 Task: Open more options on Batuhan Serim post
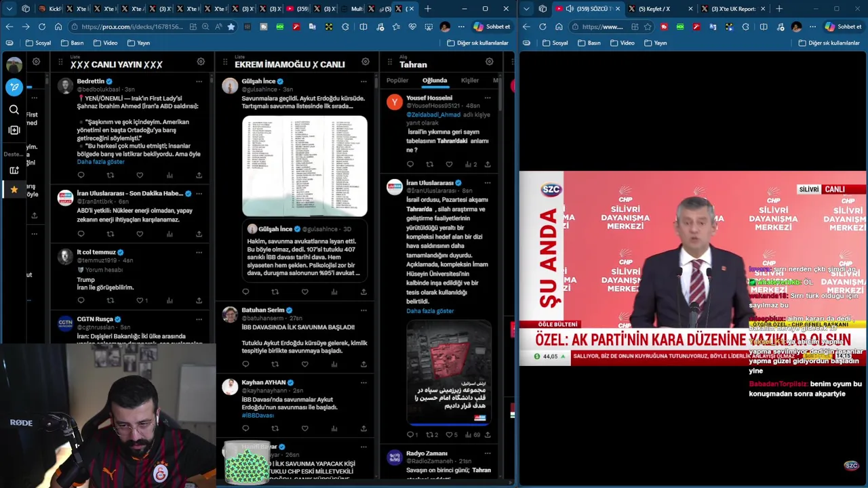(363, 310)
